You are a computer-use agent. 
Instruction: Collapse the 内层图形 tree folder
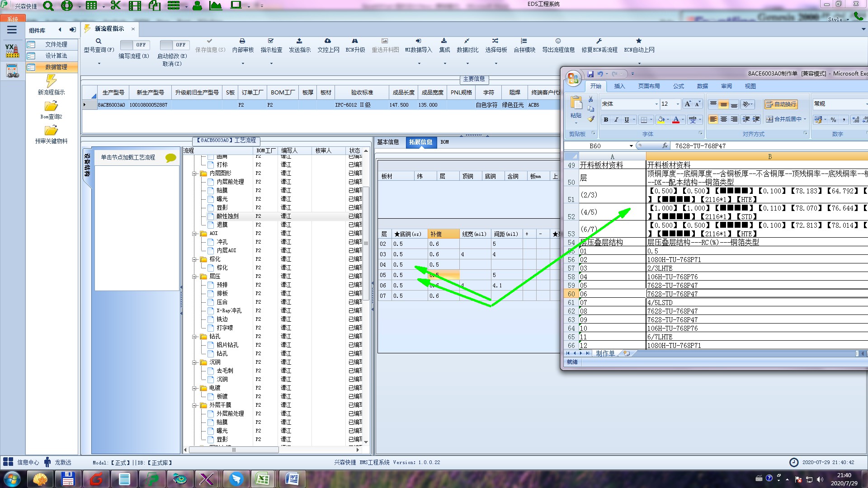coord(194,174)
